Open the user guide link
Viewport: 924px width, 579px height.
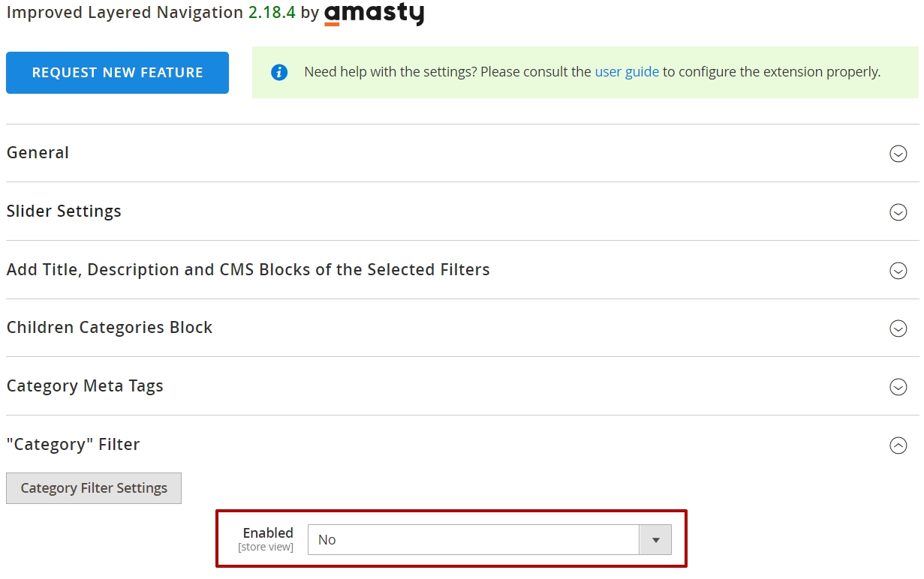tap(627, 72)
